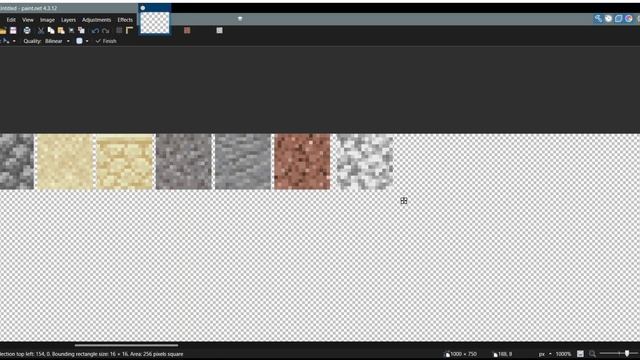
Task: Click the white-gray diorite texture tile
Action: click(x=364, y=162)
